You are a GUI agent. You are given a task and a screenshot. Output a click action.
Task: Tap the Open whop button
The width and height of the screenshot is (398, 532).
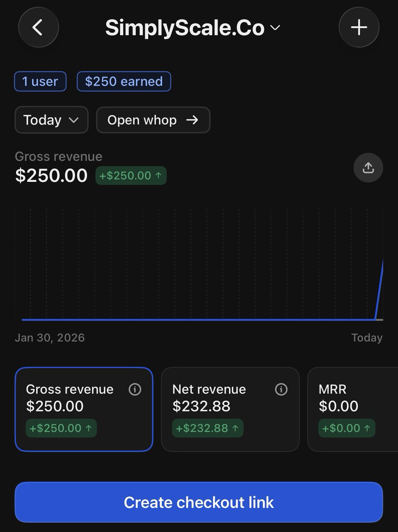[x=153, y=120]
